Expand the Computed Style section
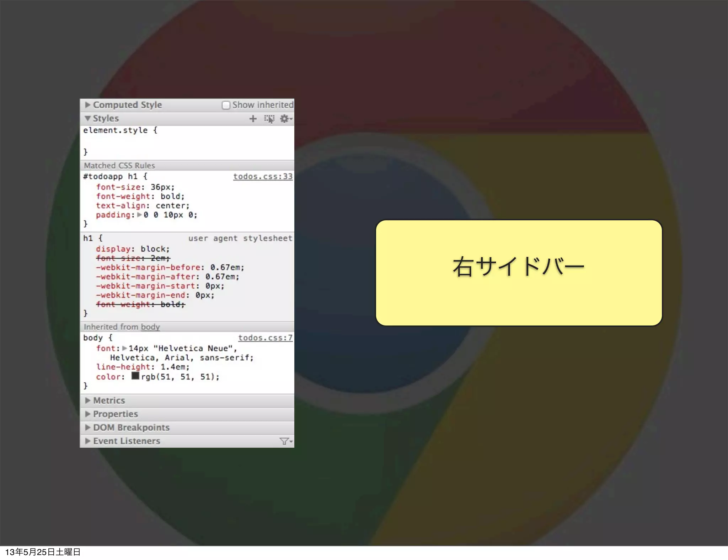The width and height of the screenshot is (728, 560). (87, 105)
